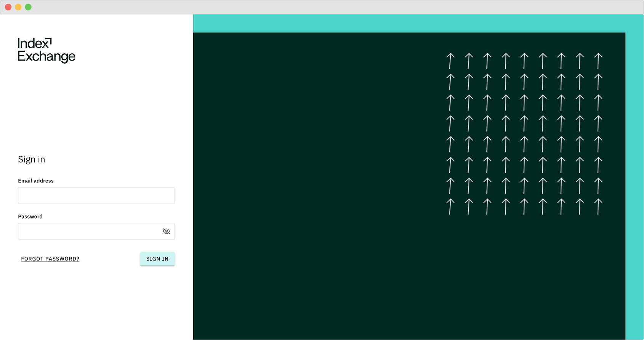Maximize the window with green button
Screen dimensions: 644x340
[28, 7]
